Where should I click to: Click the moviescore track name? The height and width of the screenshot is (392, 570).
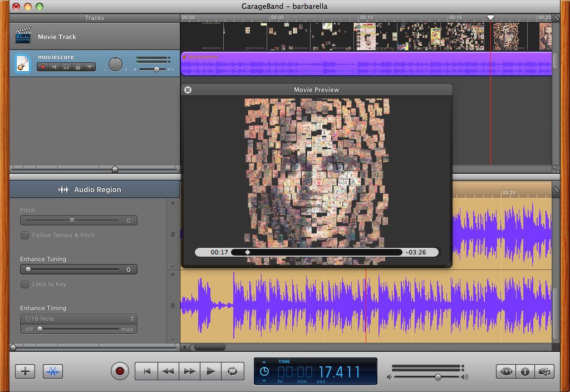(56, 57)
